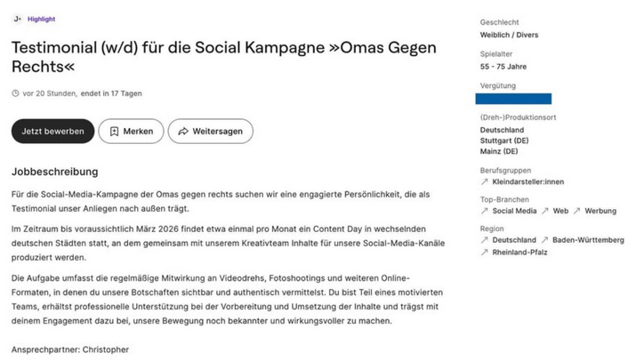The image size is (644, 361).
Task: Open the Social Media industry link
Action: click(x=514, y=211)
